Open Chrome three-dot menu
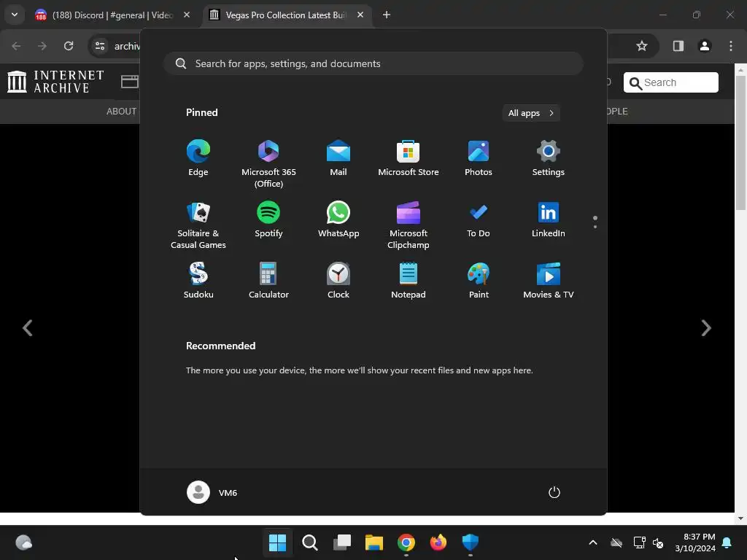This screenshot has height=560, width=747. tap(731, 46)
